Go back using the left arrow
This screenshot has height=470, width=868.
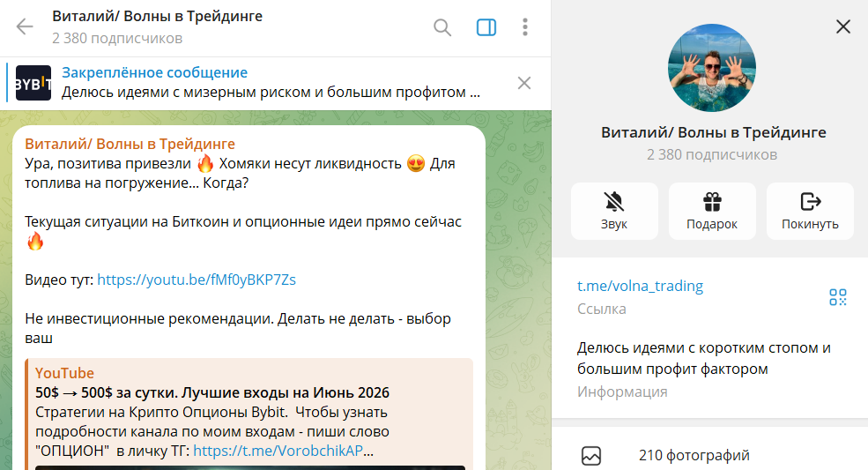coord(25,26)
